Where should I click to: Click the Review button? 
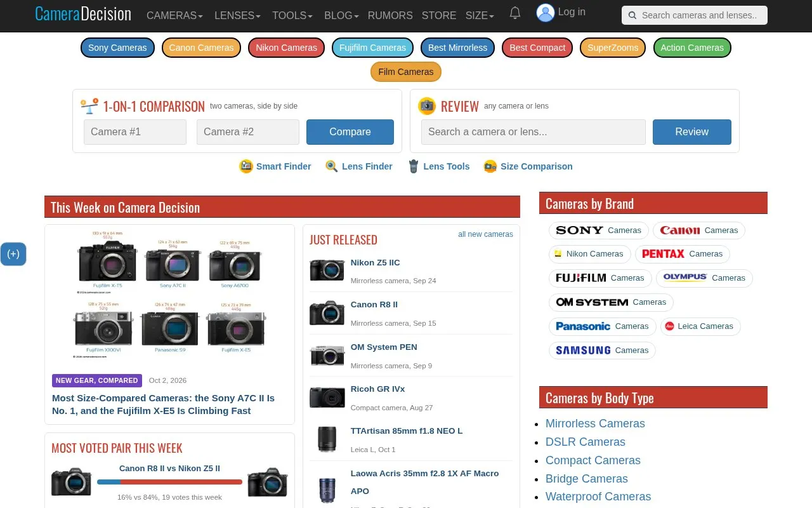pyautogui.click(x=692, y=132)
